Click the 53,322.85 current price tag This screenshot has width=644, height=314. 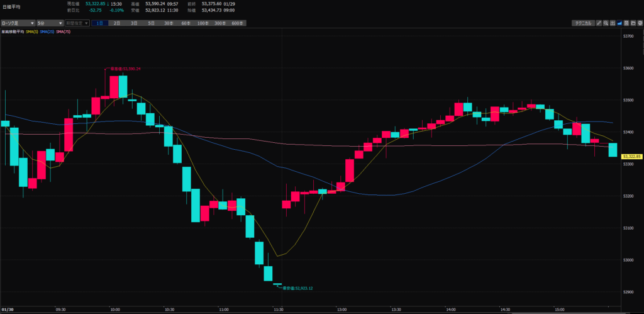pyautogui.click(x=631, y=156)
